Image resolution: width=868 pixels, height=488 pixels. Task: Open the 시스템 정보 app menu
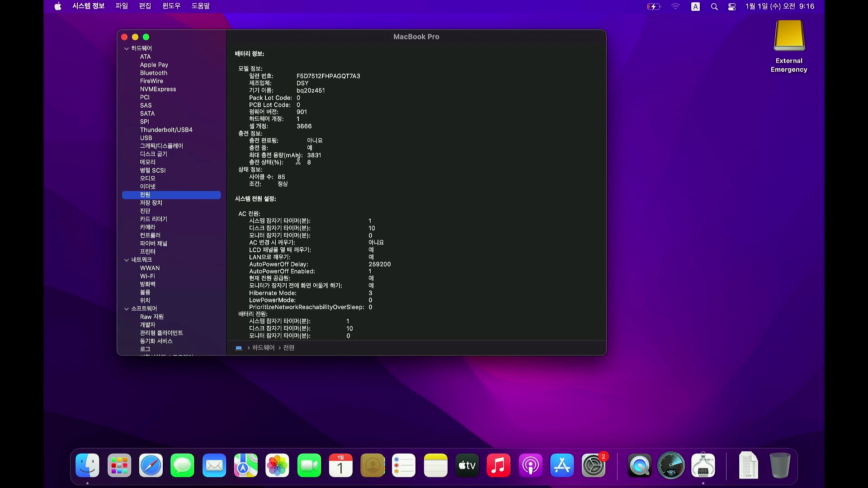point(89,6)
